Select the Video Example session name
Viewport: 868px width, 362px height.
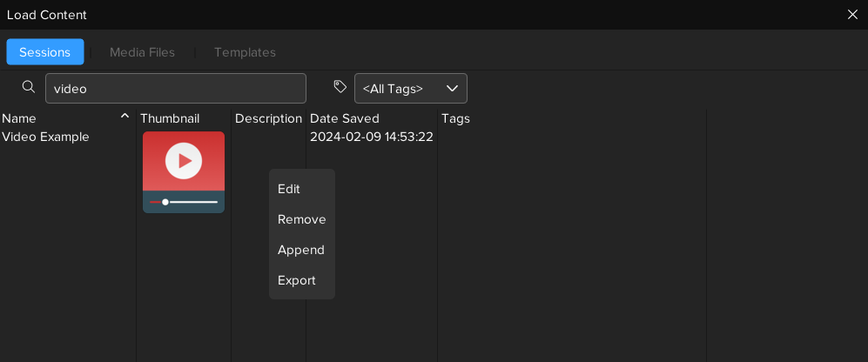[x=46, y=137]
